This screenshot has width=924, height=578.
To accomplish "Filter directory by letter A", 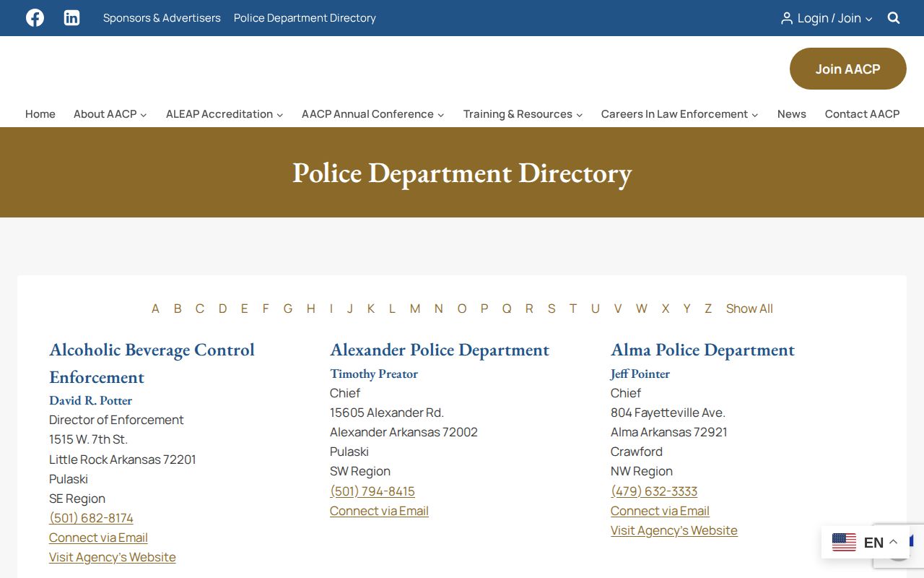I will click(x=155, y=309).
